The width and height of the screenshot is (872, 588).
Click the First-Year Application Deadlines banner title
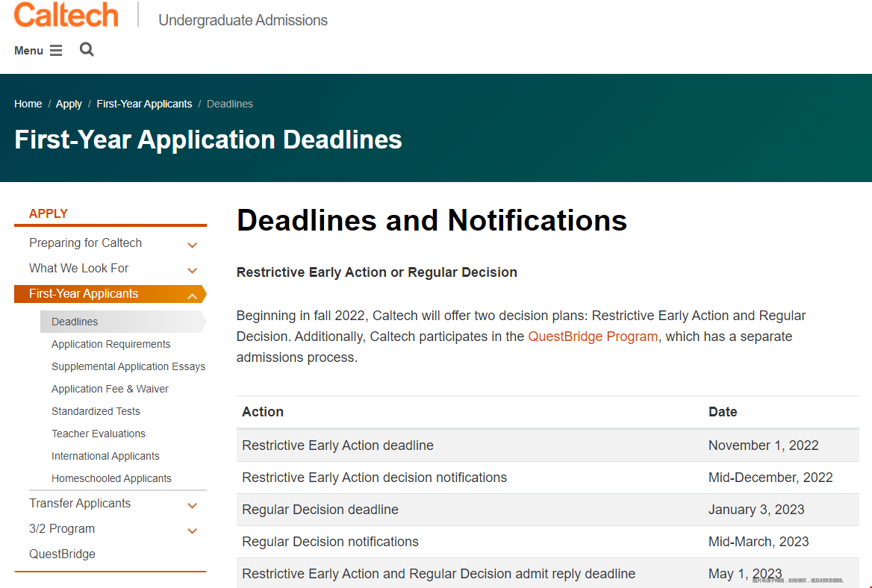(x=208, y=140)
